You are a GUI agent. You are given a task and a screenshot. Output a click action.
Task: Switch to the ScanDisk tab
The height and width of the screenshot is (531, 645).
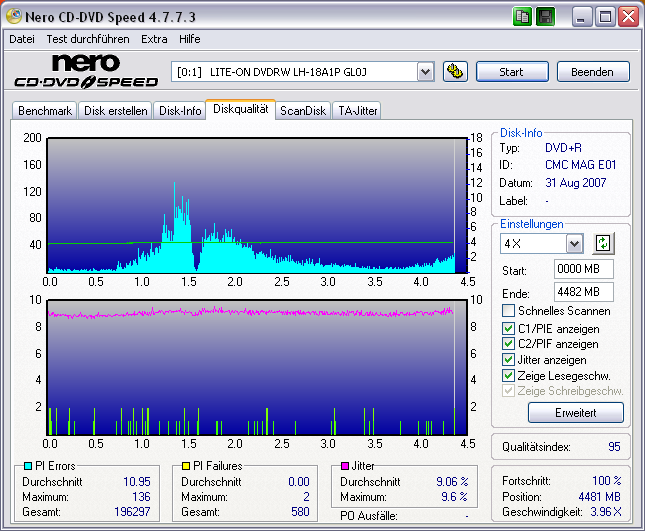tap(303, 111)
